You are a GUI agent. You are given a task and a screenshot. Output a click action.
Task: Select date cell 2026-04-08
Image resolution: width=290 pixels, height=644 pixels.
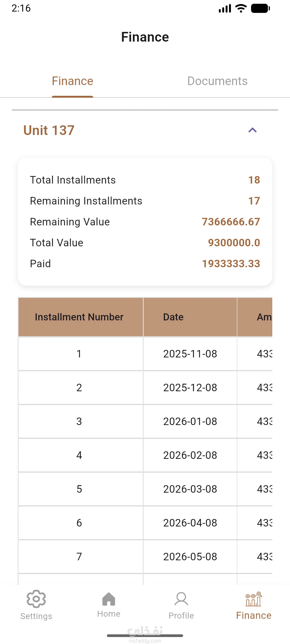[x=190, y=523]
